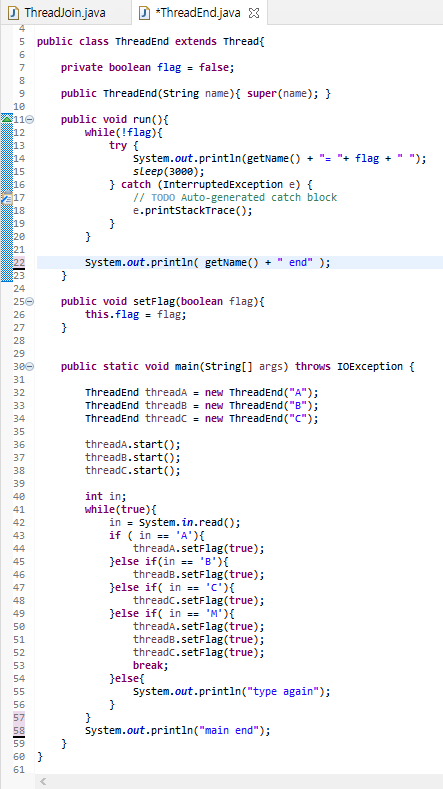Click 'threadA.start();' statement
This screenshot has width=443, height=789.
pyautogui.click(x=132, y=445)
